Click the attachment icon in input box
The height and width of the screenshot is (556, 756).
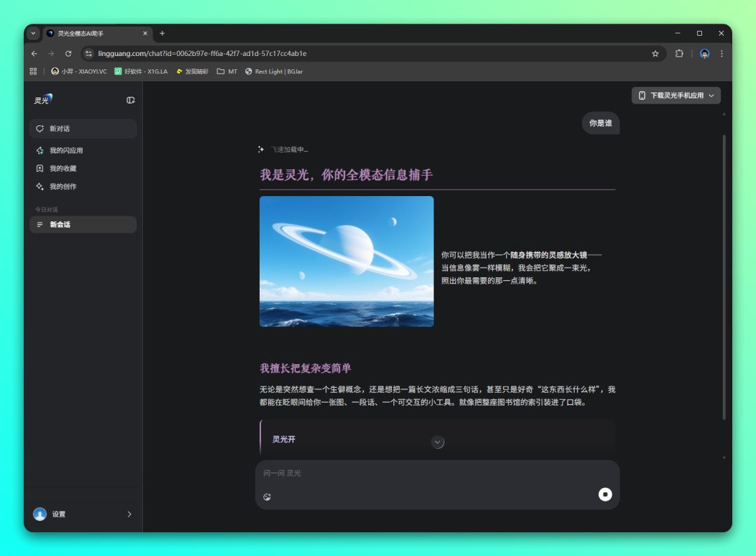click(267, 497)
